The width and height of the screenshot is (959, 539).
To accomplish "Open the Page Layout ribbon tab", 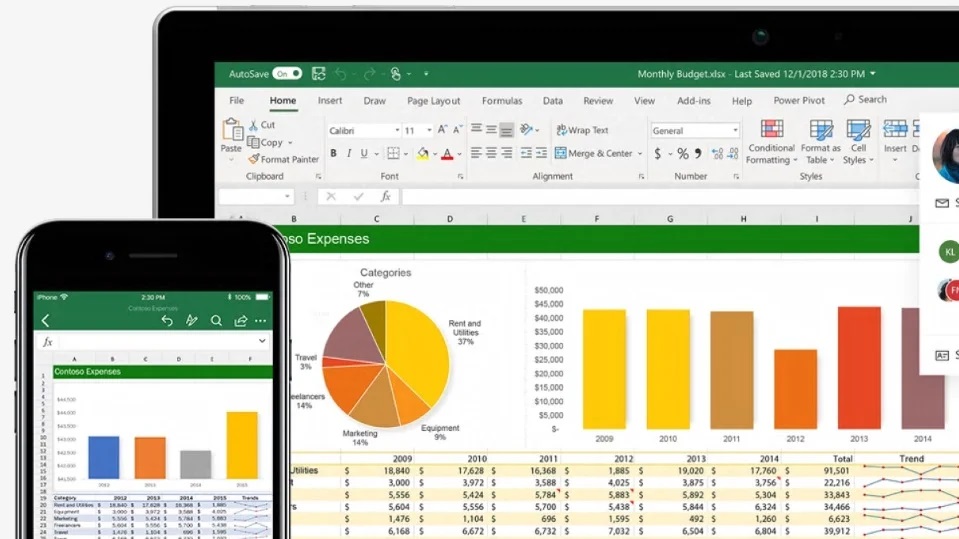I will click(x=434, y=101).
